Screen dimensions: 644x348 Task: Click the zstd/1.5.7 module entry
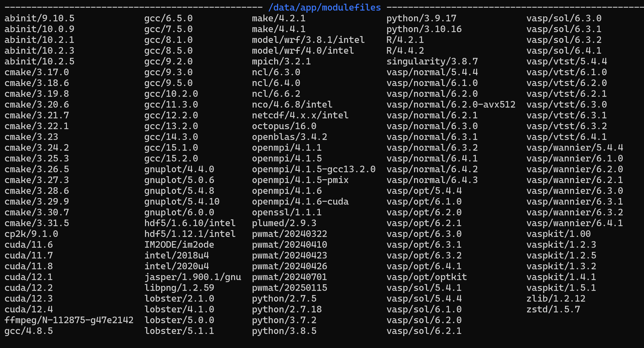[553, 309]
